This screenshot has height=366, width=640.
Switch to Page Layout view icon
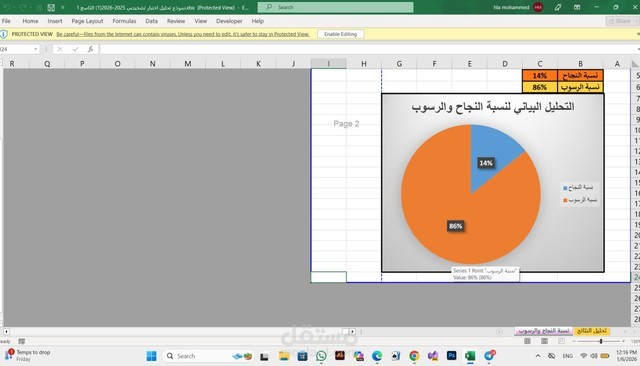544,341
